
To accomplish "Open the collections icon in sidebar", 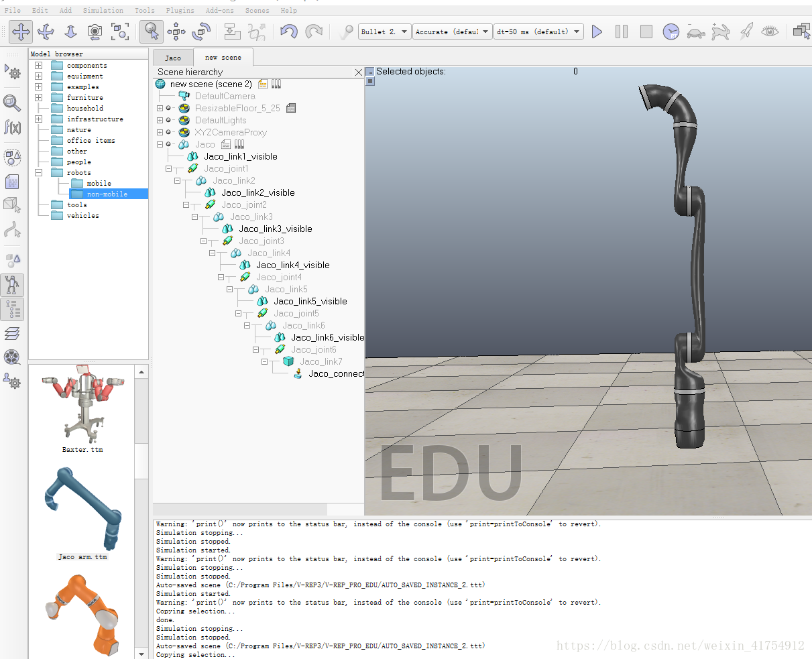I will pyautogui.click(x=12, y=158).
